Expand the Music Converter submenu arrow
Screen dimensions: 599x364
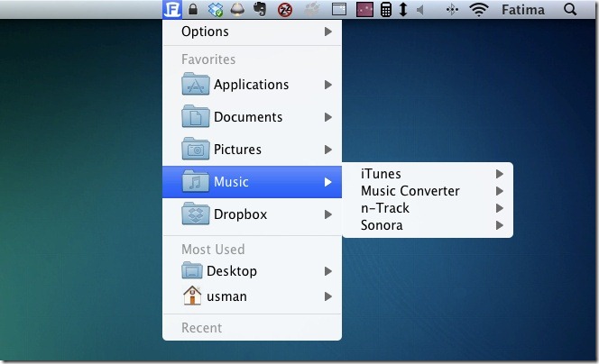coord(499,191)
